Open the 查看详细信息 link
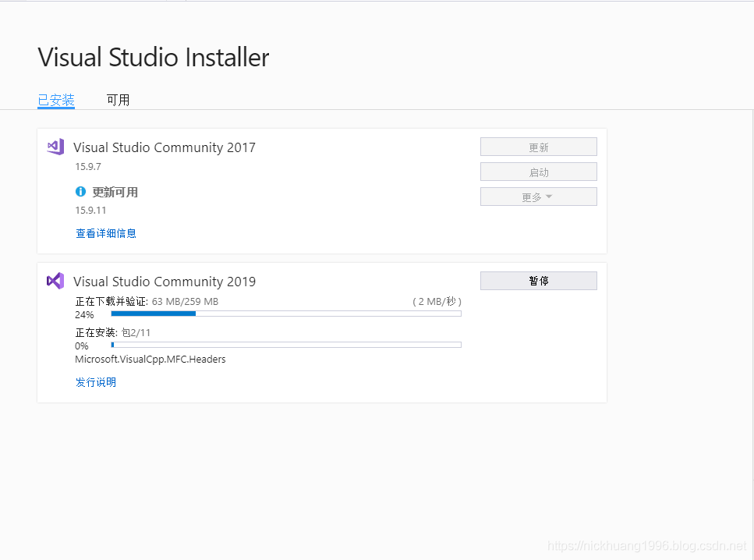The height and width of the screenshot is (560, 754). pyautogui.click(x=106, y=233)
